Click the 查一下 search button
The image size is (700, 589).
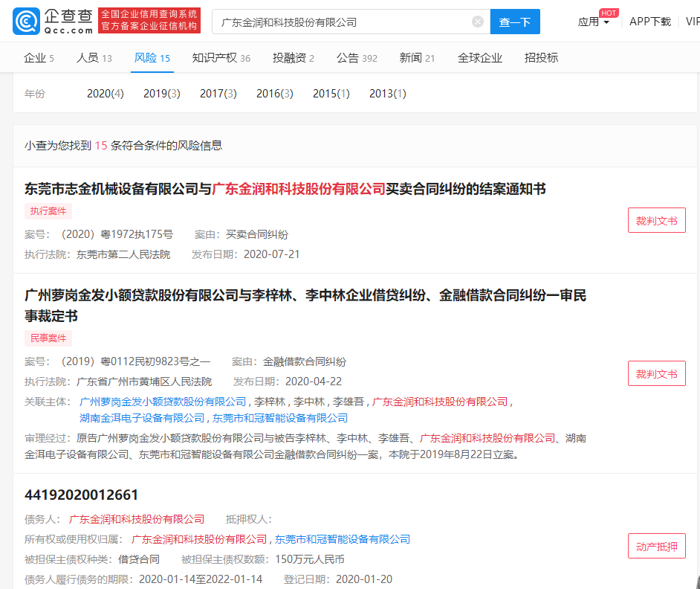(515, 22)
